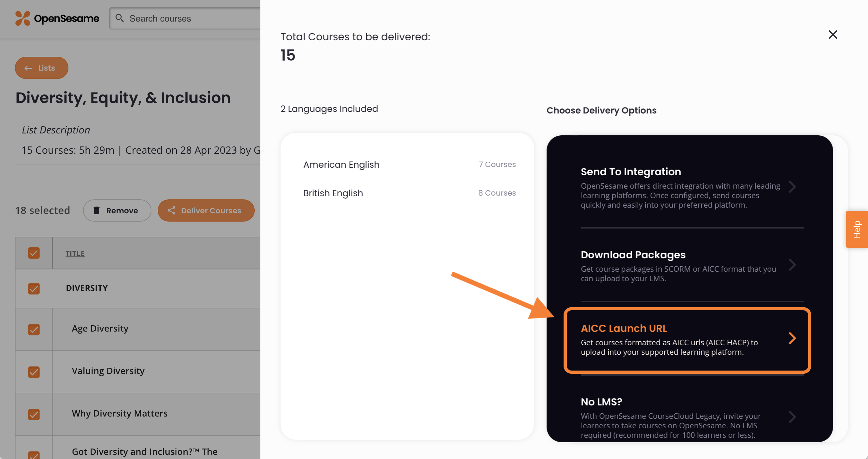Uncheck the Age Diversity checkbox
This screenshot has width=868, height=459.
[34, 329]
